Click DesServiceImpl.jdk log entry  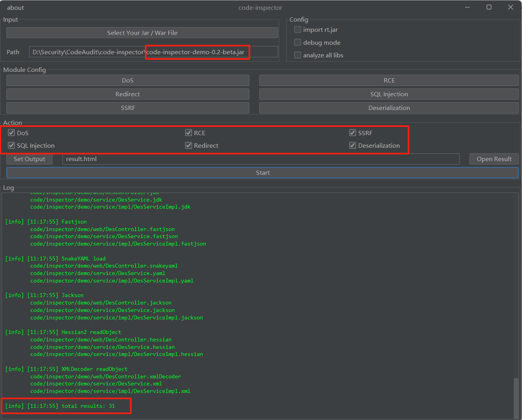coord(110,207)
